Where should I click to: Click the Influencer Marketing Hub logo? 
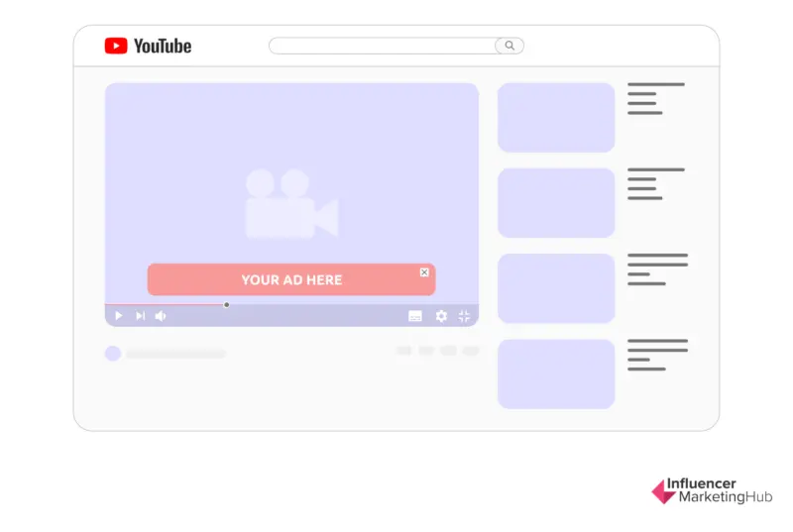[x=711, y=491]
